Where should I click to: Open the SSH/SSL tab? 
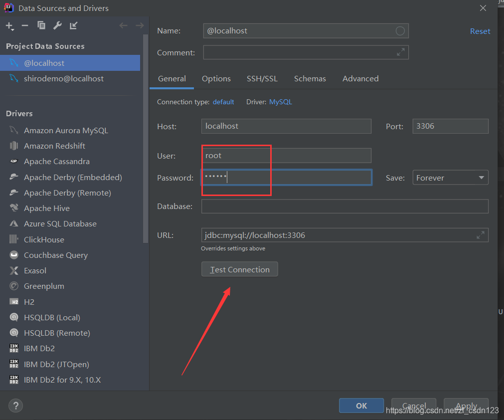[262, 79]
